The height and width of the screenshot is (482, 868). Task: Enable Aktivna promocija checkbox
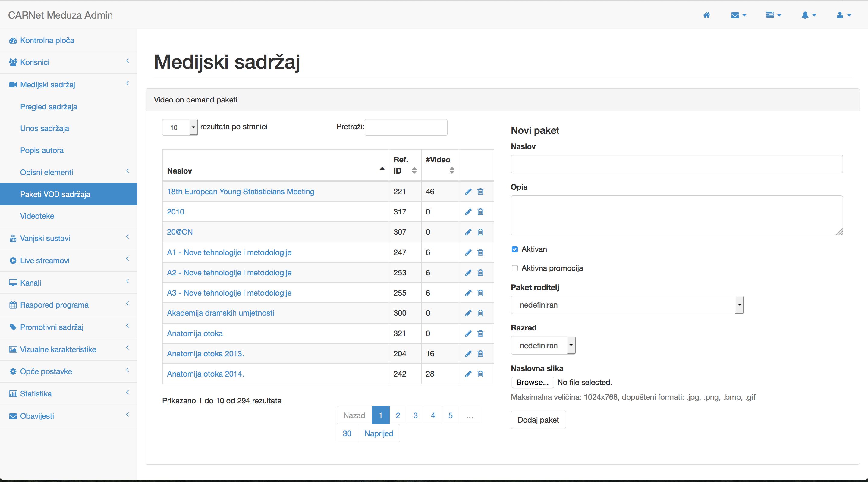point(514,268)
